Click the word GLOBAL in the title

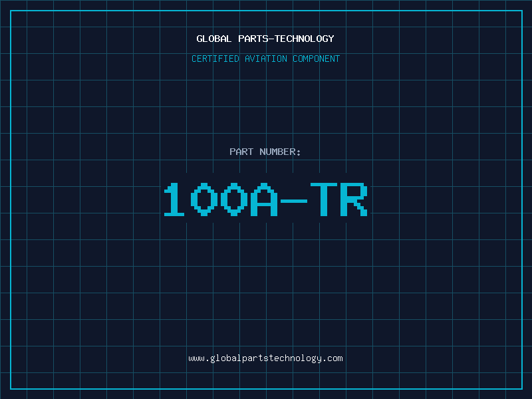[213, 39]
